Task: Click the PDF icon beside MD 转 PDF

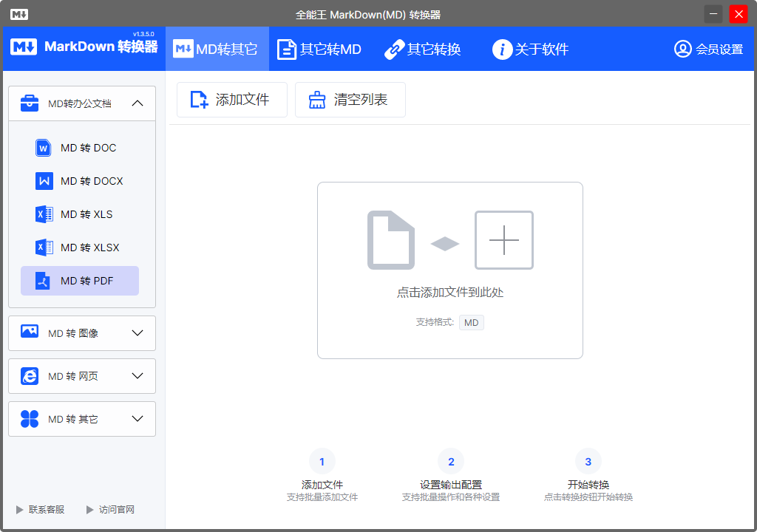Action: pyautogui.click(x=43, y=281)
